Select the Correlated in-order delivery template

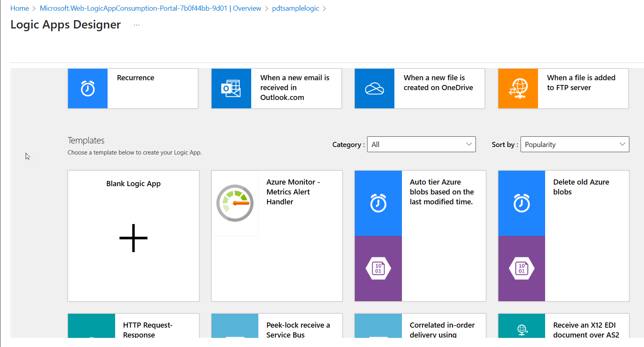pyautogui.click(x=442, y=329)
